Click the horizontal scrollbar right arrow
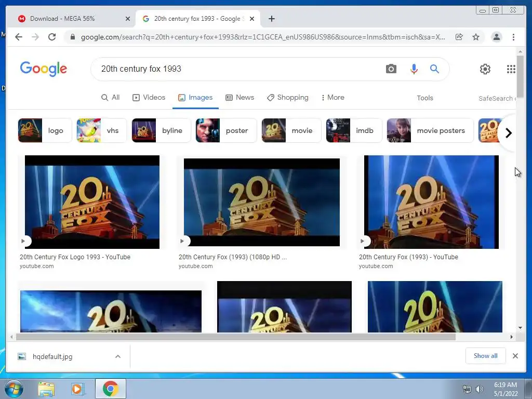Viewport: 532px width, 399px height. coord(512,337)
